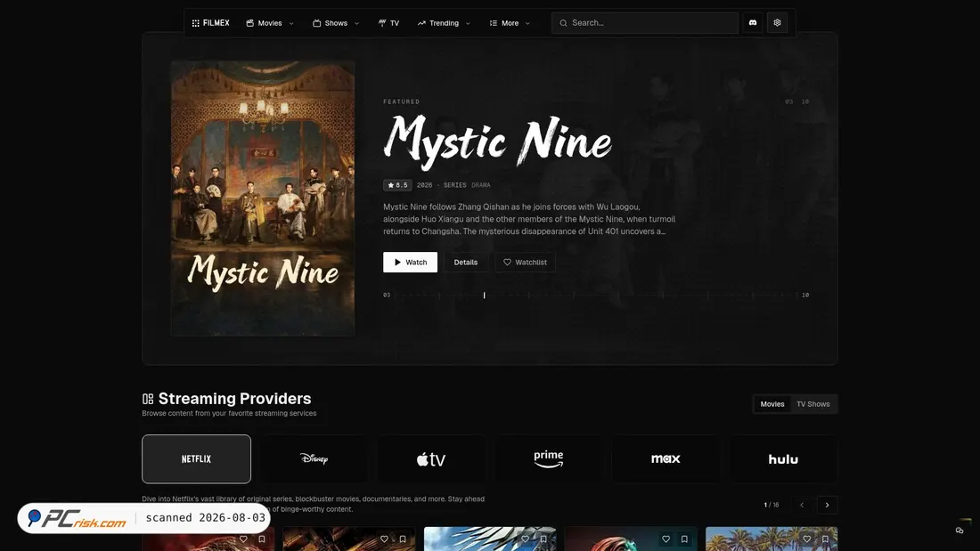Favorite the blue-sky feathered movie card

525,539
